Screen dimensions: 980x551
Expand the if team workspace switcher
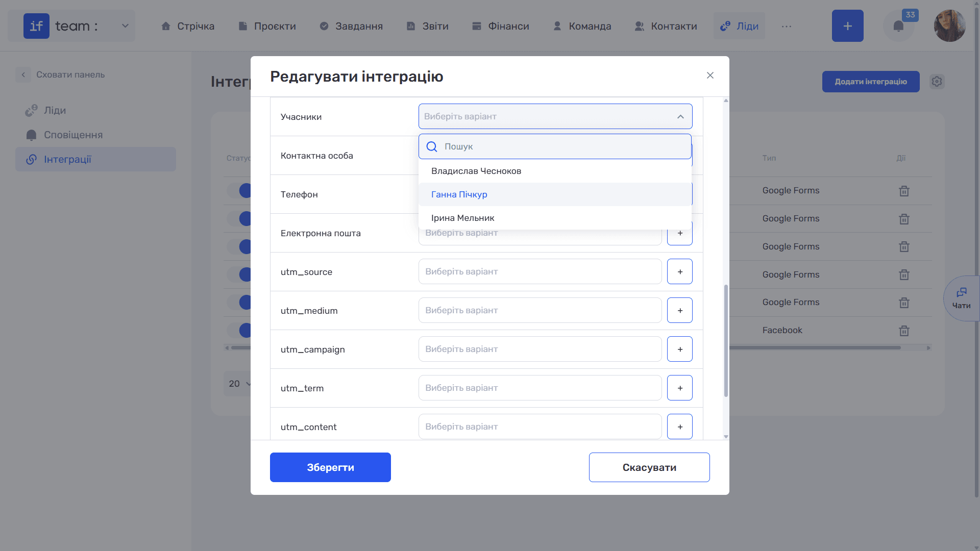[x=72, y=26]
